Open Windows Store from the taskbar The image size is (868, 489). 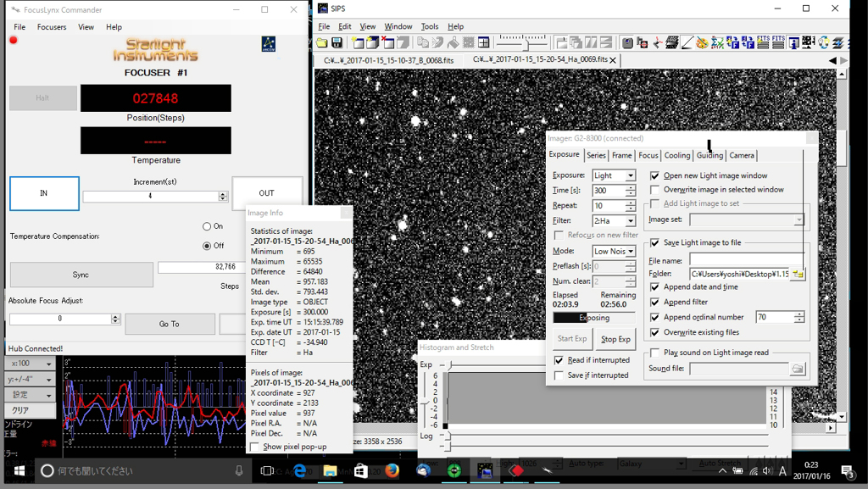[x=361, y=470]
